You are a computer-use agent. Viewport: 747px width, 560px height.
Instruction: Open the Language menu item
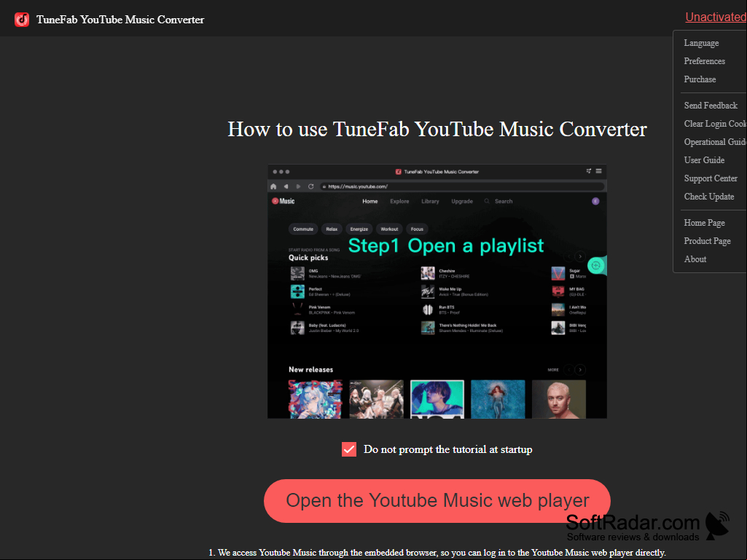(701, 43)
